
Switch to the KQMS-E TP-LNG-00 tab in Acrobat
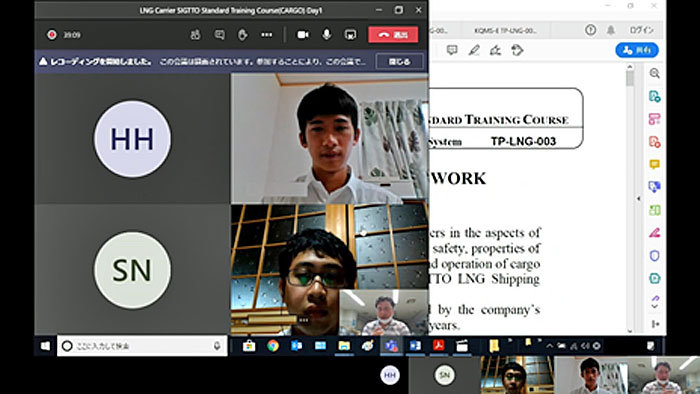click(x=505, y=31)
